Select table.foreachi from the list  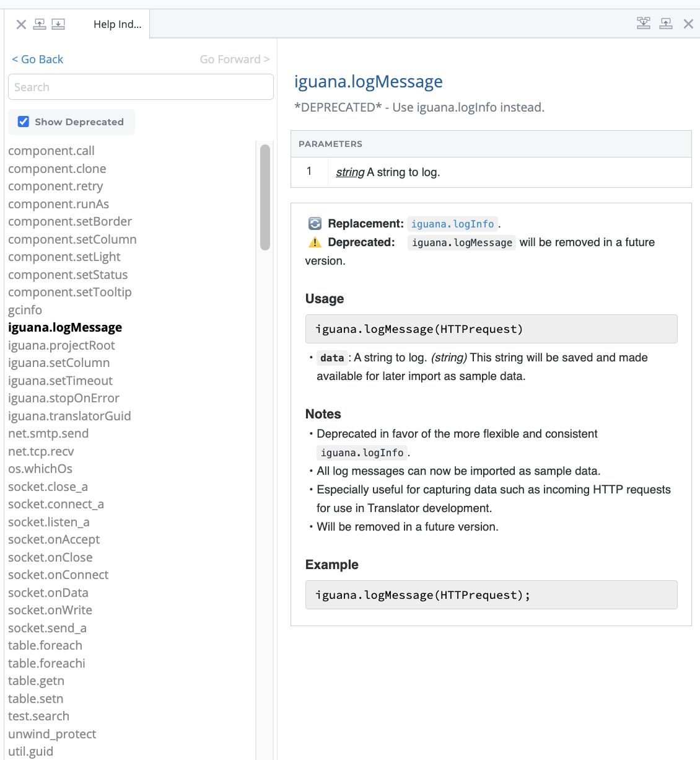pyautogui.click(x=46, y=663)
